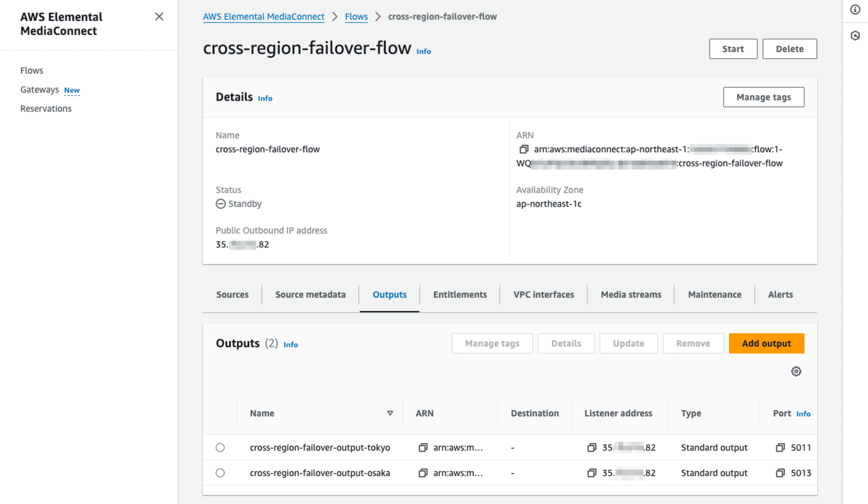The height and width of the screenshot is (504, 868).
Task: Open the info panel icon at top right
Action: coord(855,10)
